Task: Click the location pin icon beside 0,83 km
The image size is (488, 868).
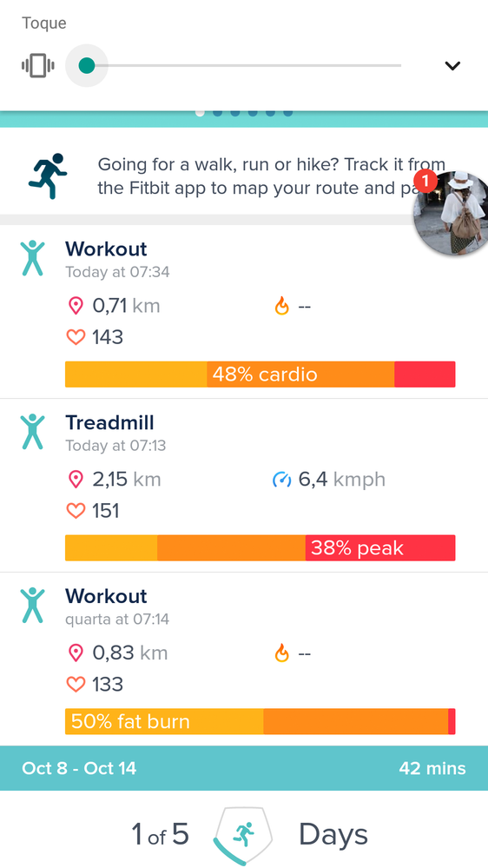Action: (x=76, y=653)
